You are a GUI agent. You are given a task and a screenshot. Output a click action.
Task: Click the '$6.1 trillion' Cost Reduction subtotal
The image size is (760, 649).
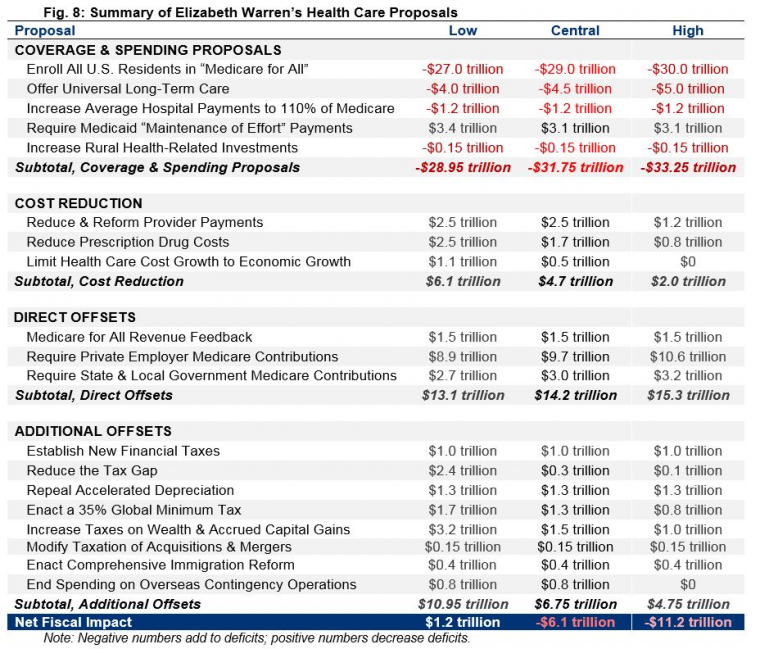coord(463,281)
